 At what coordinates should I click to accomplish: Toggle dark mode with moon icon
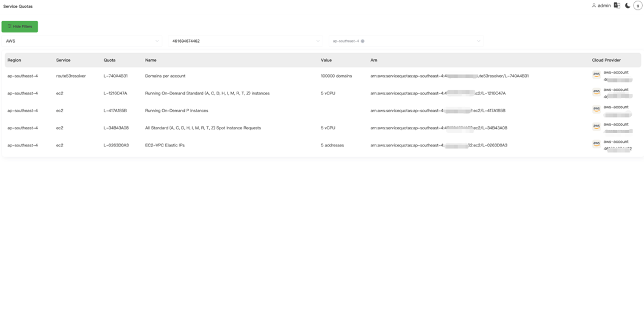click(x=628, y=5)
